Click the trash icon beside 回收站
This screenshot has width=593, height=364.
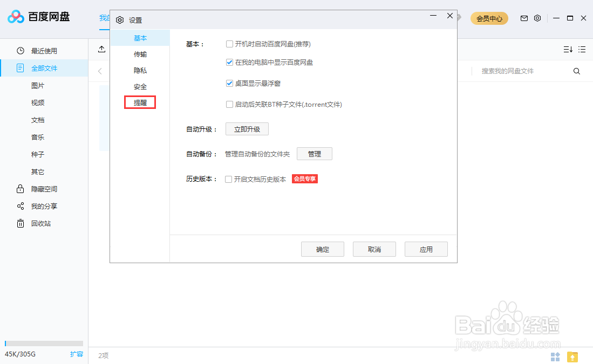point(21,223)
